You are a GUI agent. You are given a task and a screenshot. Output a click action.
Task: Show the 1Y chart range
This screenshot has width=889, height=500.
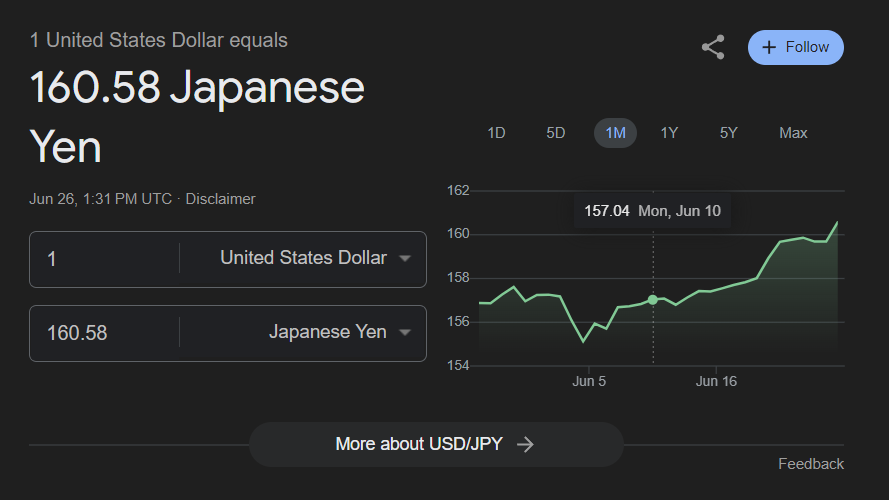click(x=669, y=133)
